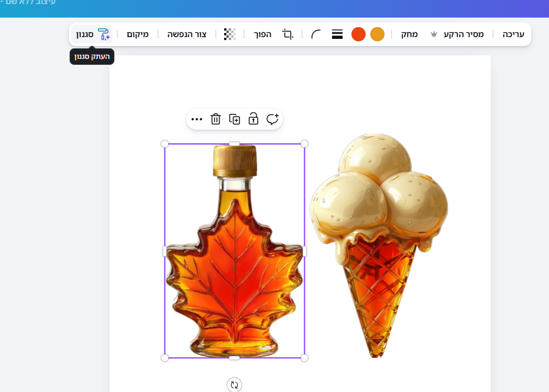Open the three-dots more options menu

pyautogui.click(x=197, y=119)
